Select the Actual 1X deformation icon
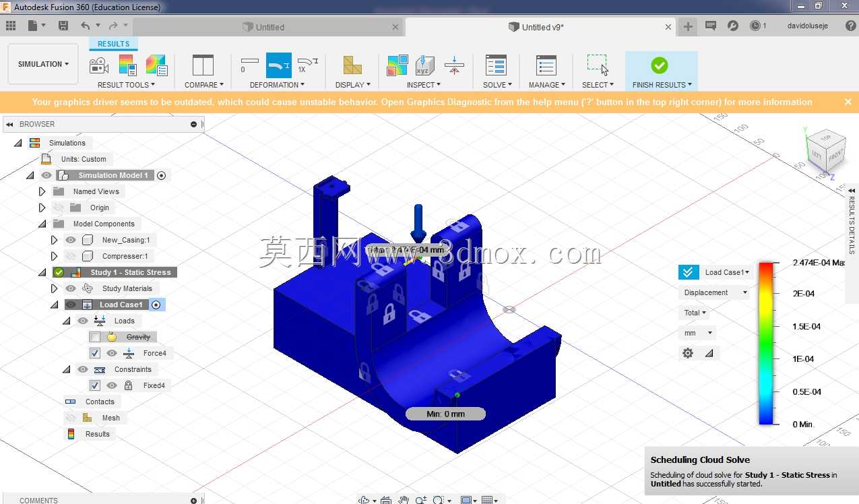 [307, 65]
